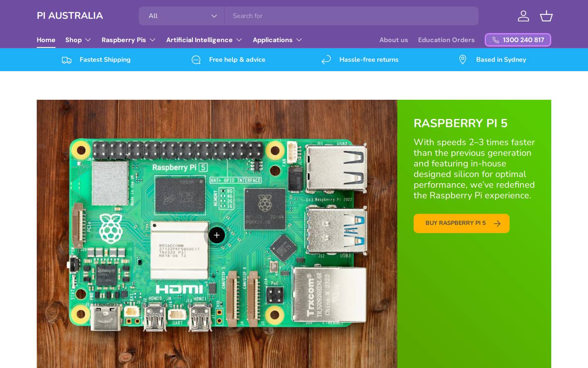588x368 pixels.
Task: Click the PI AUSTRALIA logo
Action: [x=70, y=16]
